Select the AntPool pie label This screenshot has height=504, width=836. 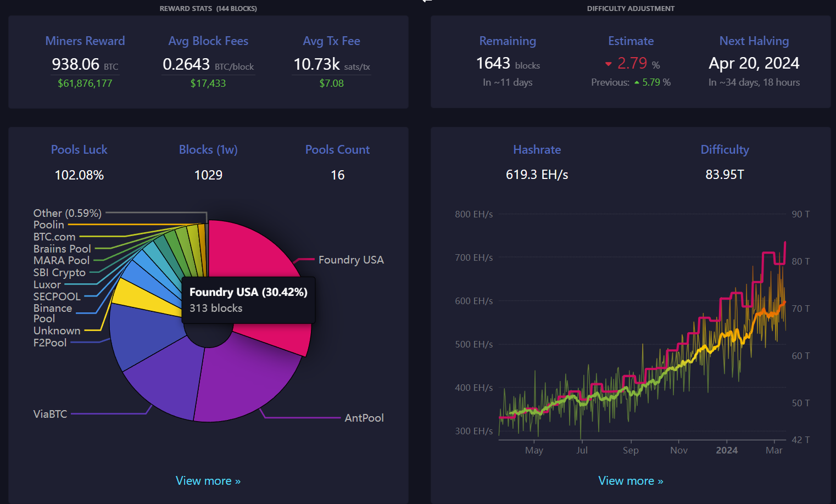pos(364,418)
